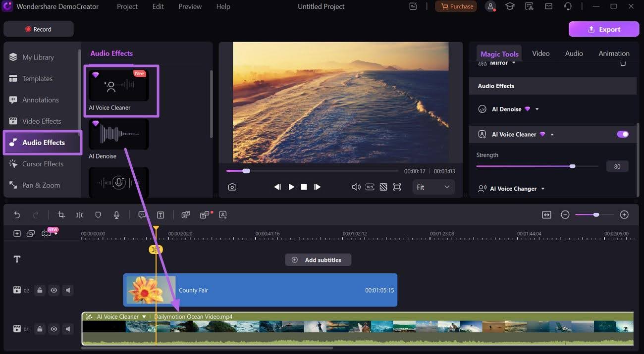Switch to the Video properties tab

[541, 53]
